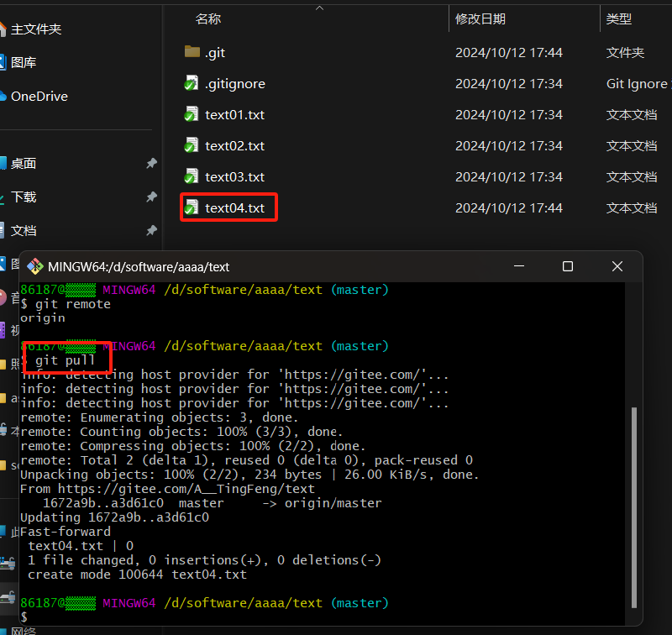Select the .gitignore file name

point(235,83)
